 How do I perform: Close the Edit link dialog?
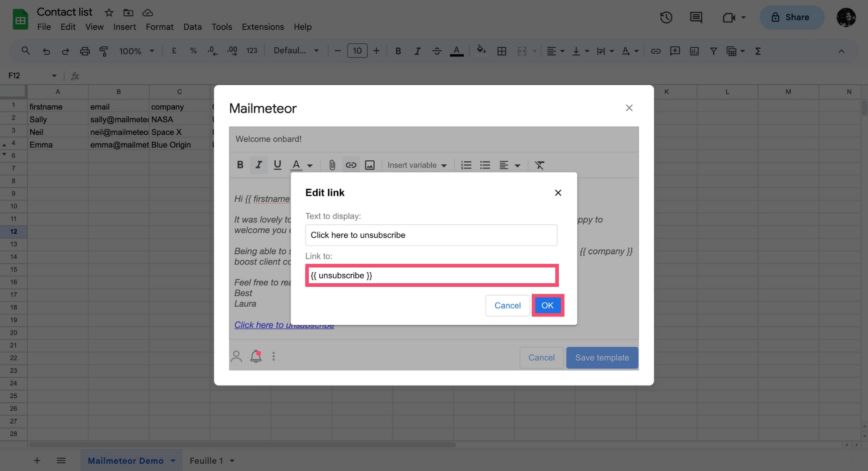558,193
